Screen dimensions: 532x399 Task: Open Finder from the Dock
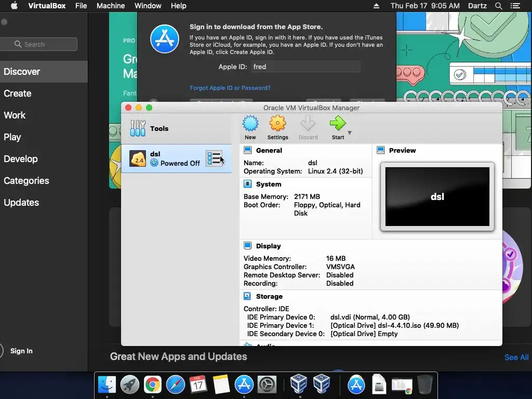(107, 385)
